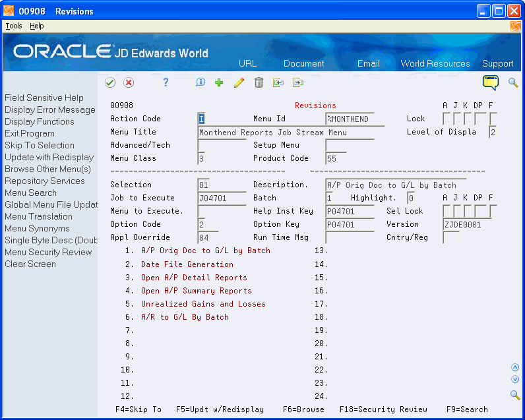Click the Inquire info bubble icon
525x420 pixels.
[201, 82]
